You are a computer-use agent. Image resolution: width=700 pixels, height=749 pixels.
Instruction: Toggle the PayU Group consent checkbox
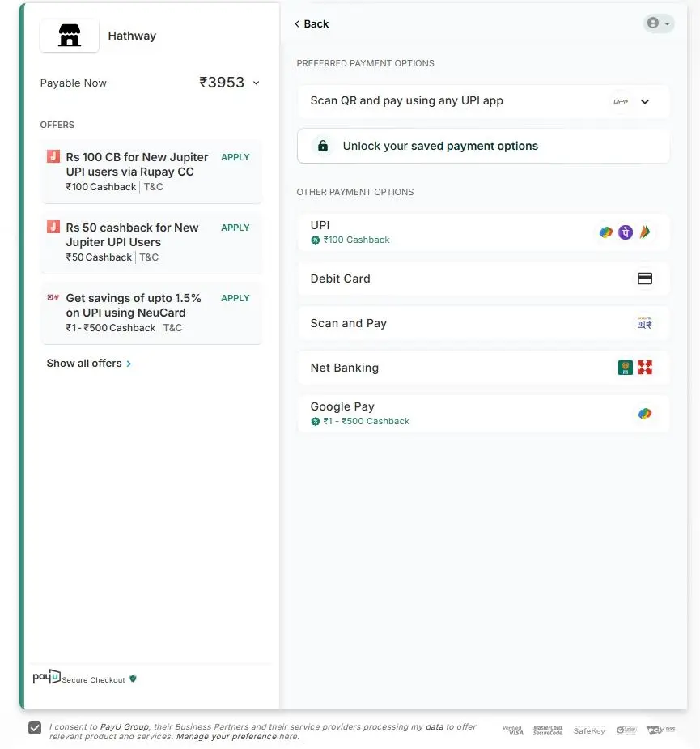coord(35,727)
